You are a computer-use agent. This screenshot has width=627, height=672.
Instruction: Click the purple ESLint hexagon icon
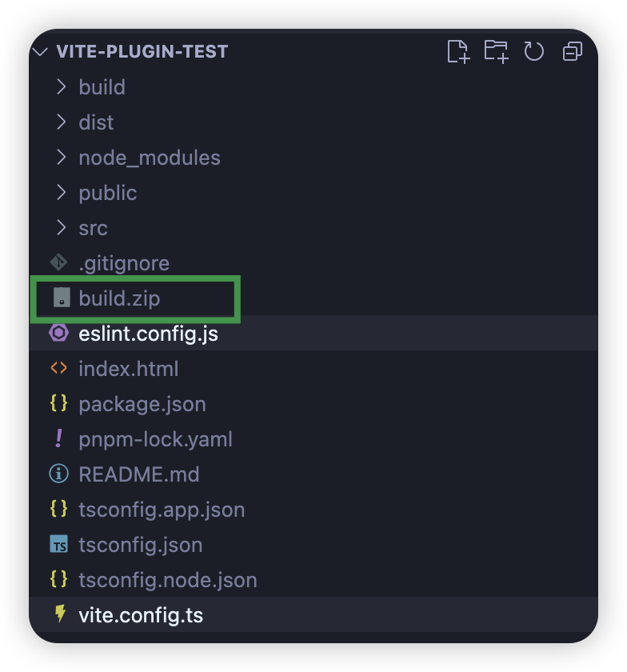pos(58,333)
